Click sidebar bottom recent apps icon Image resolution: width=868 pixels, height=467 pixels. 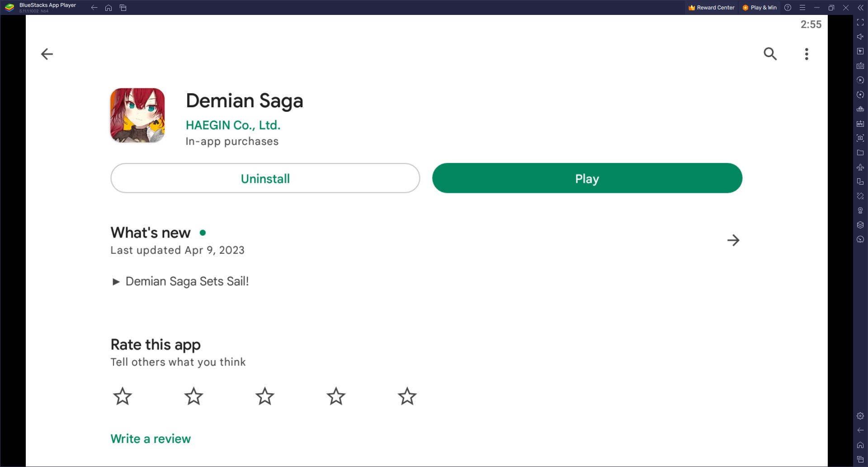(860, 459)
